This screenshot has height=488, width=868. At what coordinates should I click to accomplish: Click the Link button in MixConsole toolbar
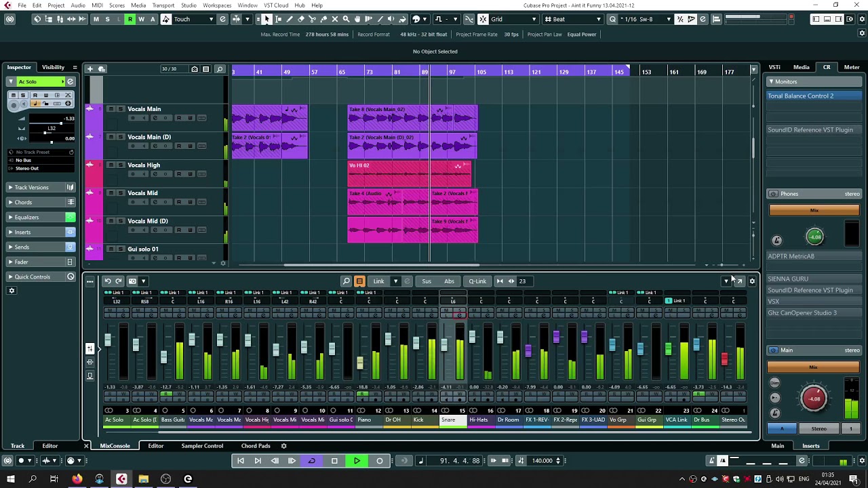coord(378,281)
